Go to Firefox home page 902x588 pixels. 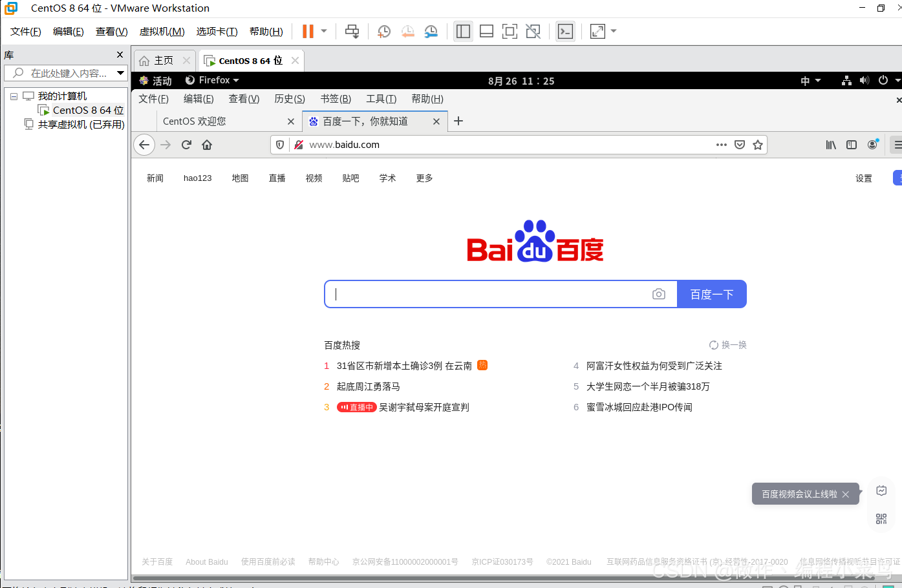click(207, 145)
